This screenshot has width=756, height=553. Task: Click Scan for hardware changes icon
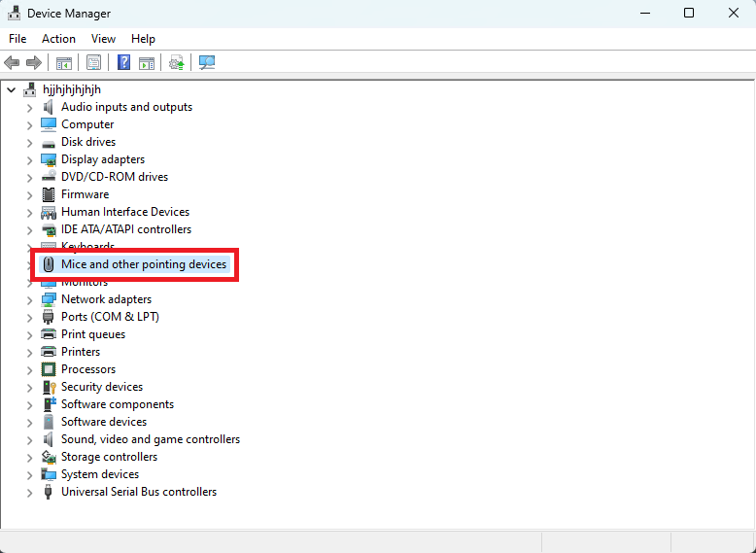click(207, 63)
